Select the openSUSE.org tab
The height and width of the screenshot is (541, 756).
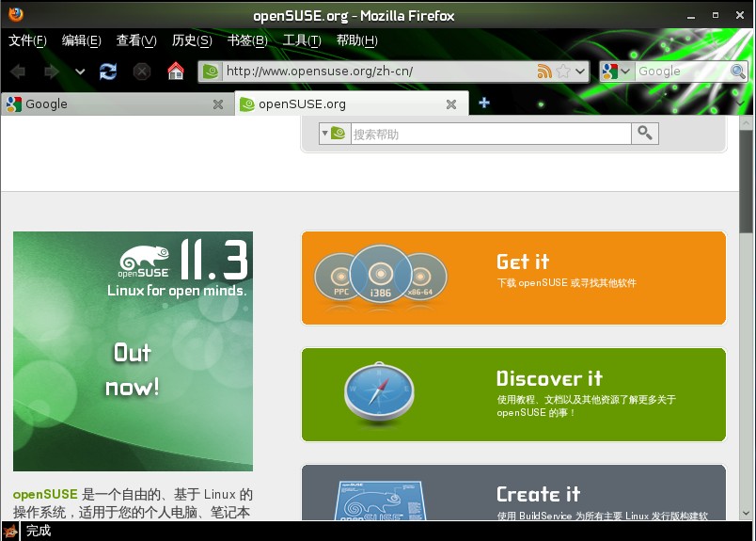click(351, 103)
